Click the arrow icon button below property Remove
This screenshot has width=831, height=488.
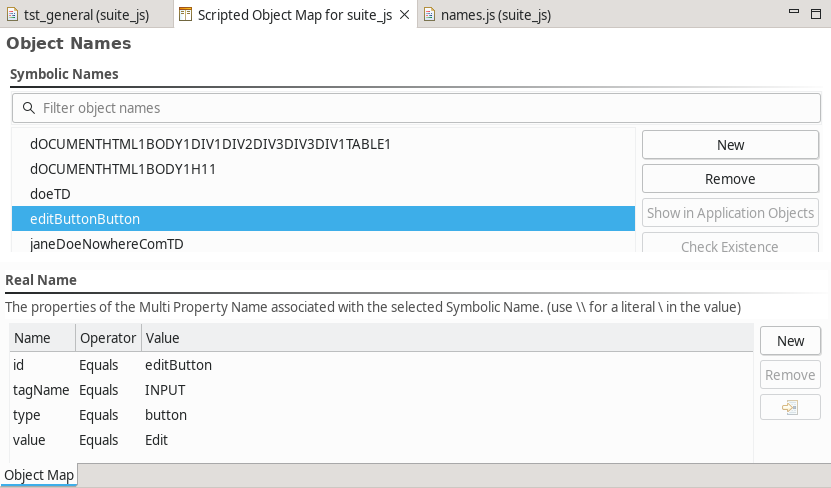[790, 407]
